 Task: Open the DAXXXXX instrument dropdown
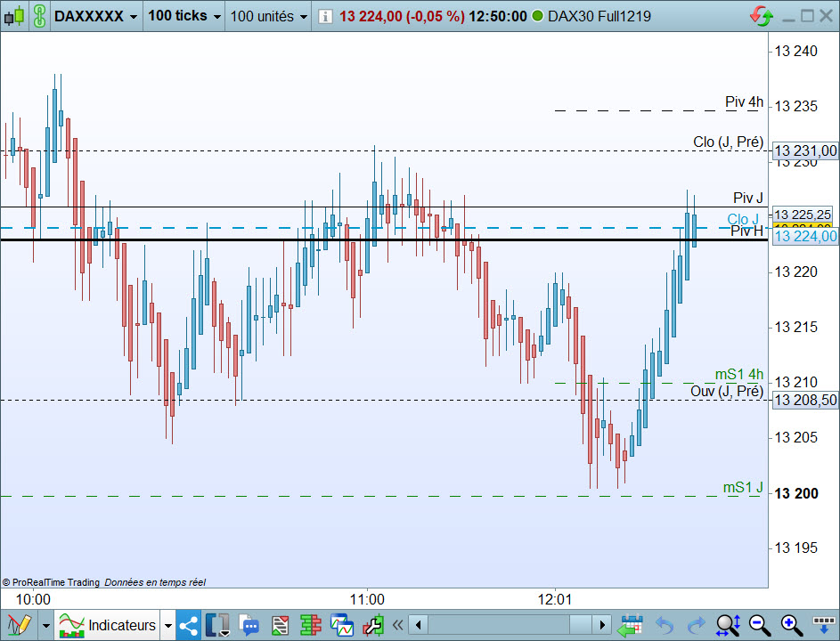96,16
